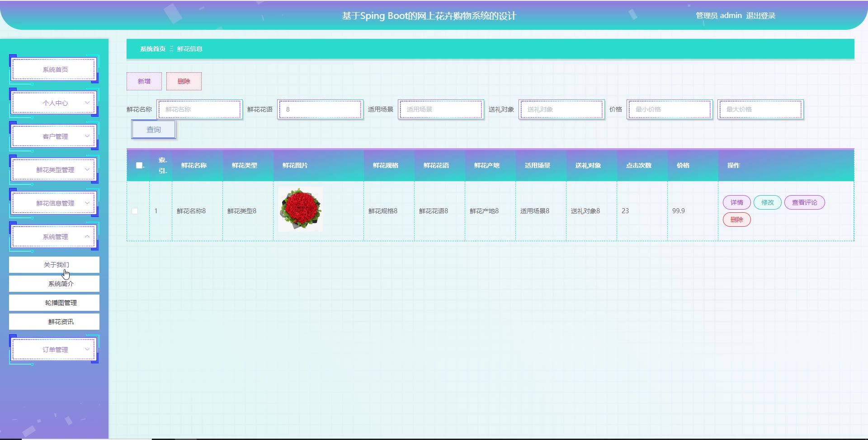Expand the 鲜花类型管理 sidebar menu

tap(54, 170)
